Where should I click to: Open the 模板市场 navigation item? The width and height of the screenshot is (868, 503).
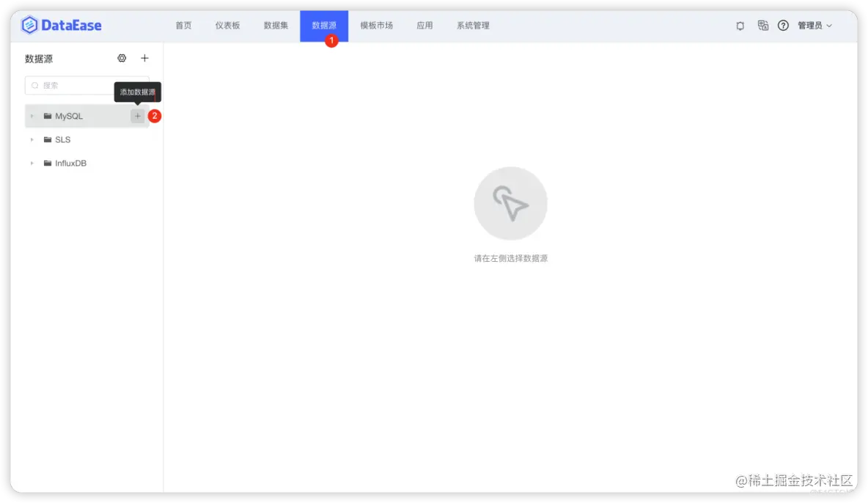(376, 26)
